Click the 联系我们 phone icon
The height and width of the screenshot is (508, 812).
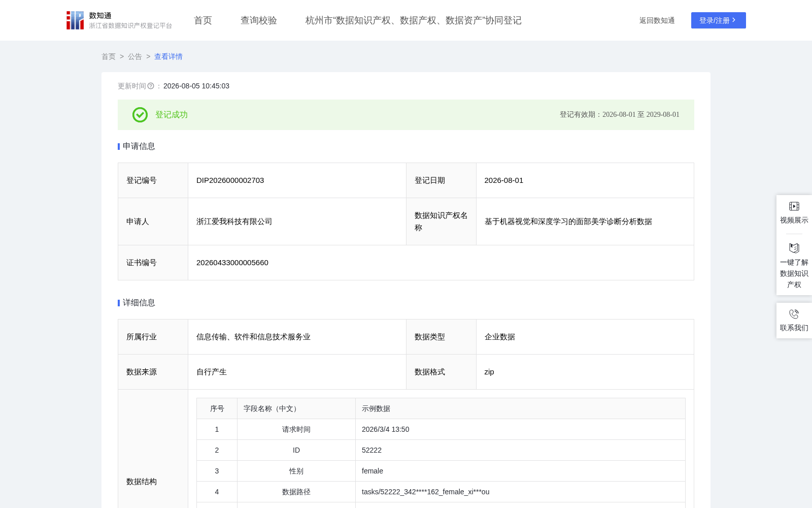794,314
